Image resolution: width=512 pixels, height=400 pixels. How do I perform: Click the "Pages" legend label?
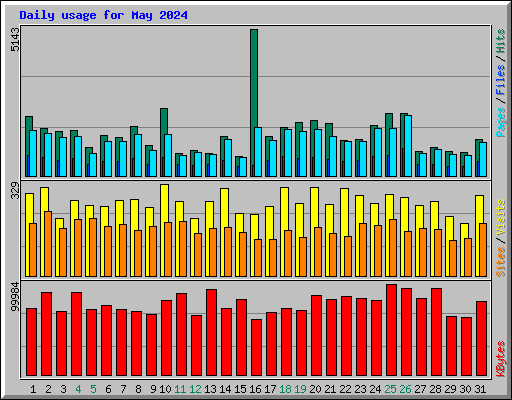[501, 122]
